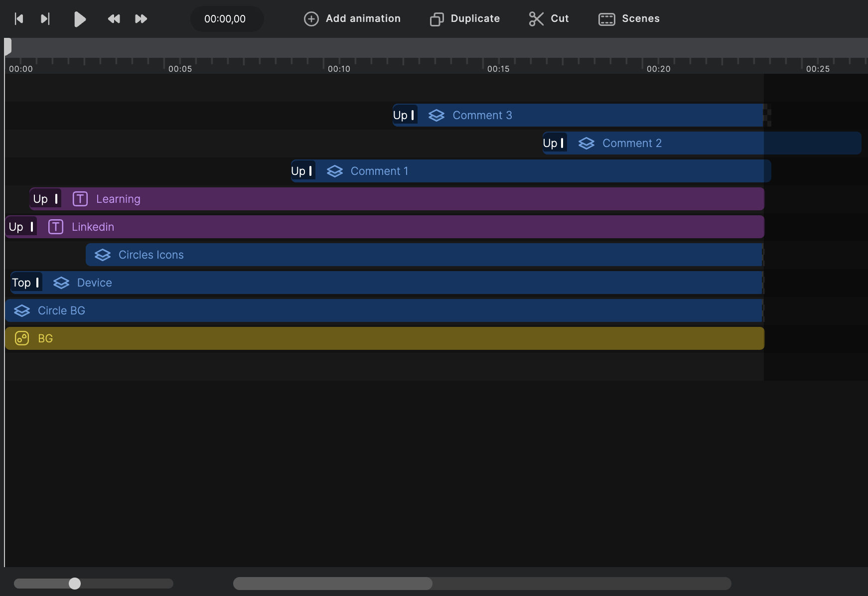Click the horizontal timeline scrollbar thumb
The image size is (868, 596).
tap(333, 584)
